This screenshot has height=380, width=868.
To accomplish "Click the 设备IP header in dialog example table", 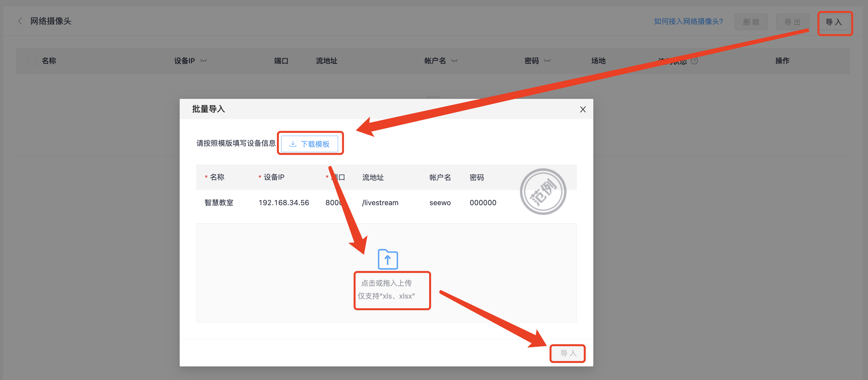I will point(274,177).
